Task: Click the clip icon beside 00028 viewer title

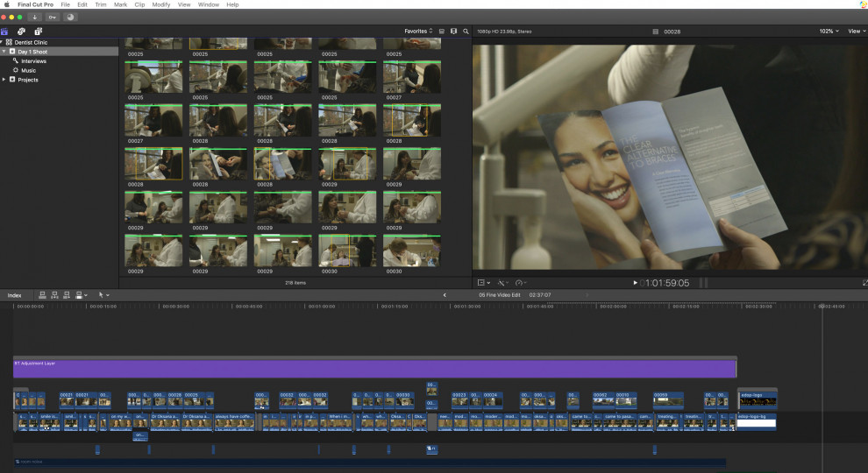Action: 656,32
